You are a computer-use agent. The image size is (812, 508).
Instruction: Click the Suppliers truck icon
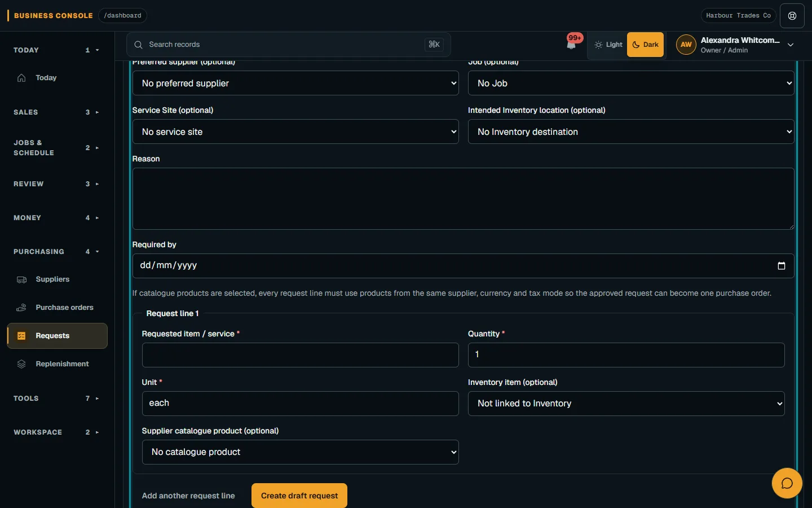pyautogui.click(x=21, y=279)
